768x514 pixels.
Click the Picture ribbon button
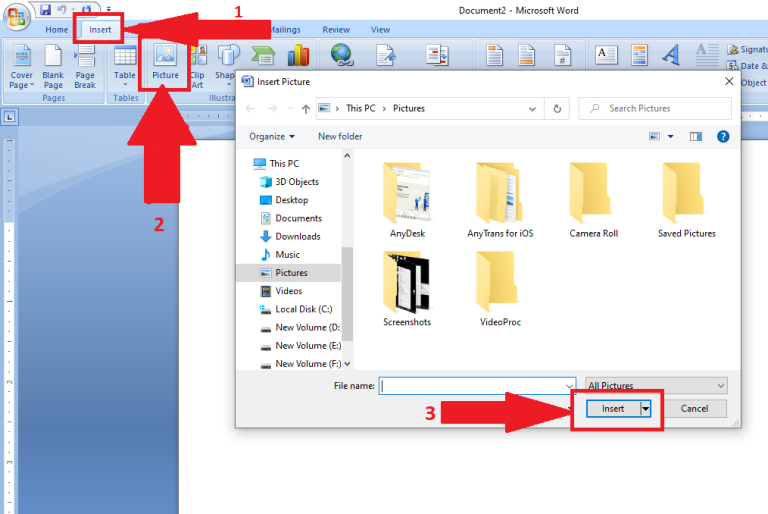pos(165,64)
